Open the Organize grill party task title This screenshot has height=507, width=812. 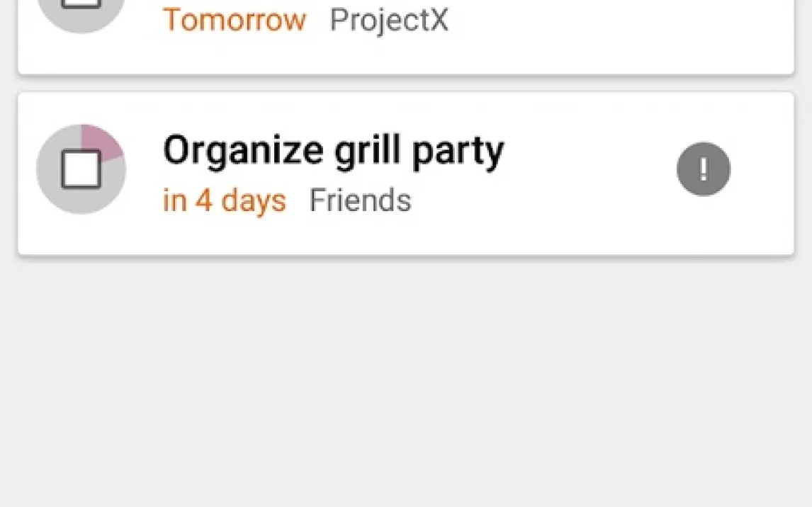click(x=333, y=150)
